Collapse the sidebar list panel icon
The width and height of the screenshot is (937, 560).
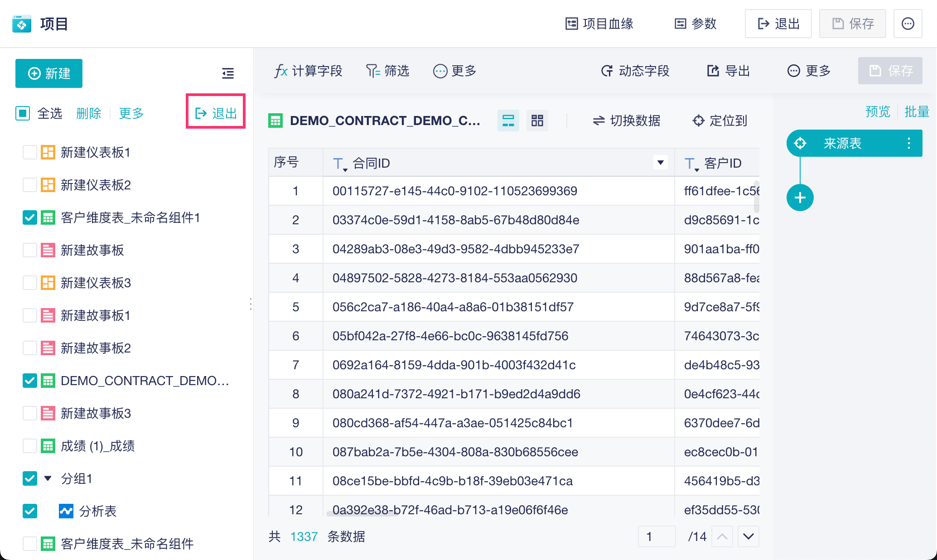point(228,73)
